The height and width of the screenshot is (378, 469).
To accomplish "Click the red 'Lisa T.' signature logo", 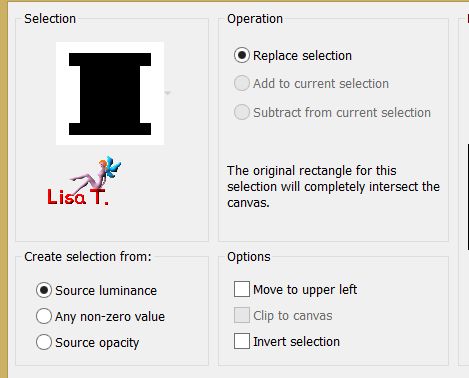I will [x=78, y=197].
